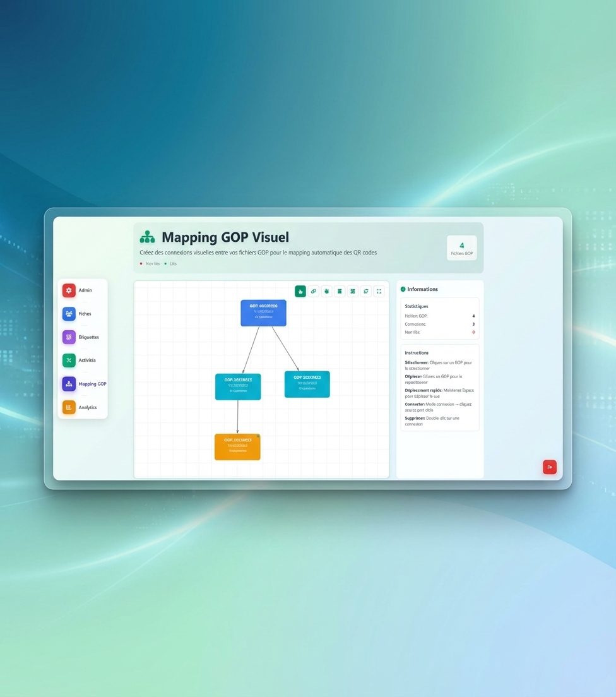
Task: Click the left teal GOP node
Action: (238, 386)
